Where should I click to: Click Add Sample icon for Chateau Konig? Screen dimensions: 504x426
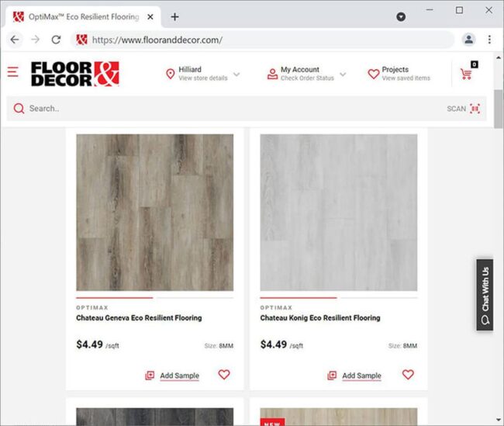coord(332,376)
